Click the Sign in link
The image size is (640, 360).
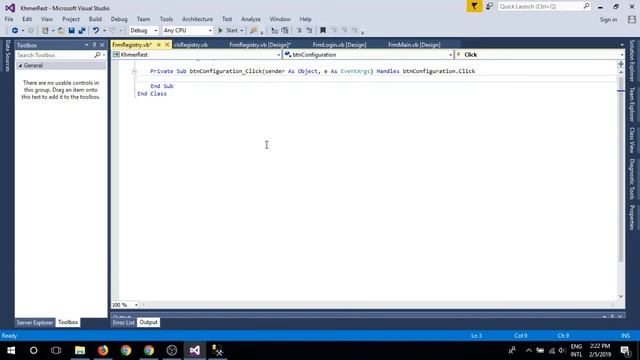608,20
